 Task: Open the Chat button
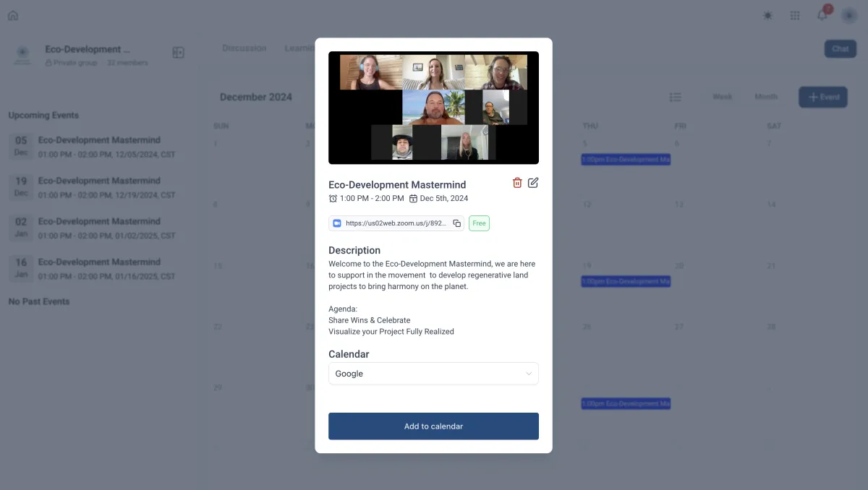pyautogui.click(x=841, y=48)
